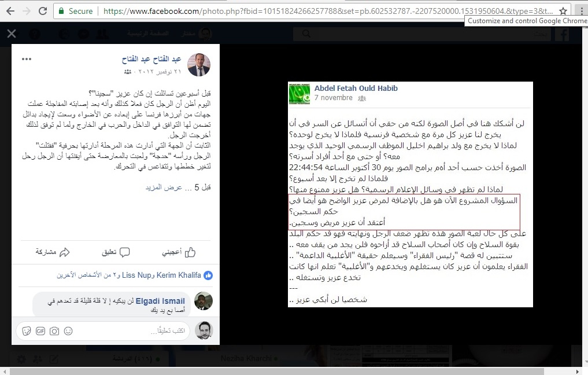The width and height of the screenshot is (588, 375).
Task: Open the sticker picker icon
Action: (26, 330)
